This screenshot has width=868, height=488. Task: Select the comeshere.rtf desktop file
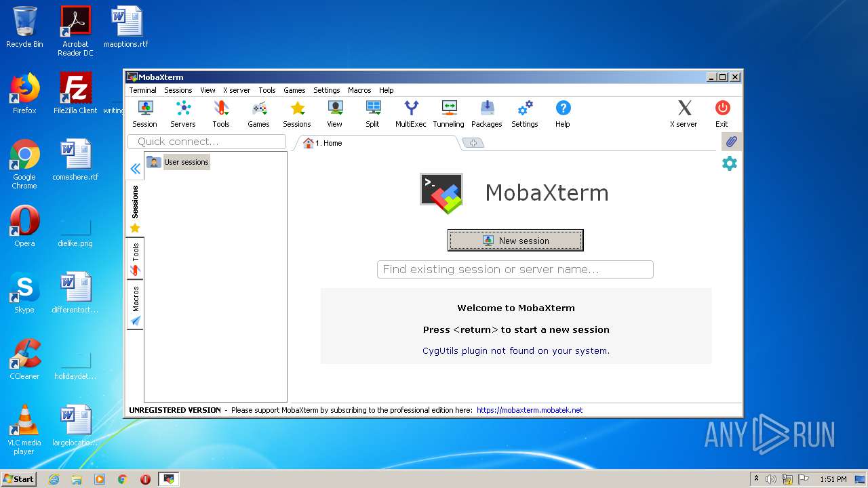[75, 160]
